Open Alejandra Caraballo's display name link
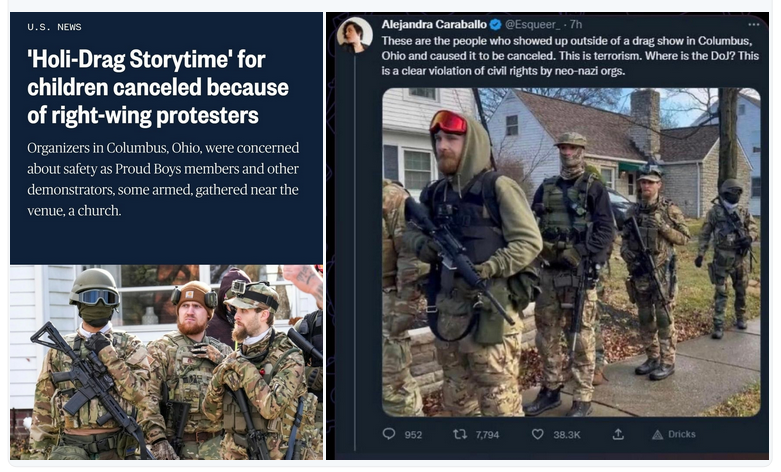 [x=434, y=24]
